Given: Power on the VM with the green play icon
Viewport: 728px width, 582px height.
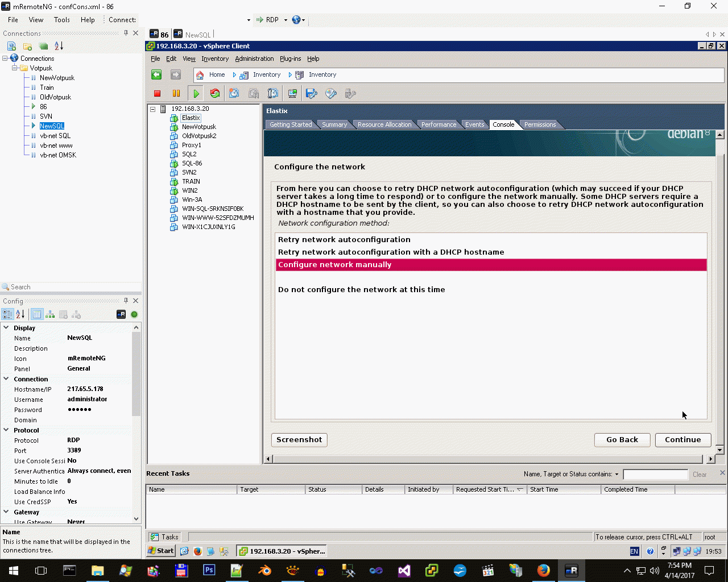Looking at the screenshot, I should click(x=196, y=93).
